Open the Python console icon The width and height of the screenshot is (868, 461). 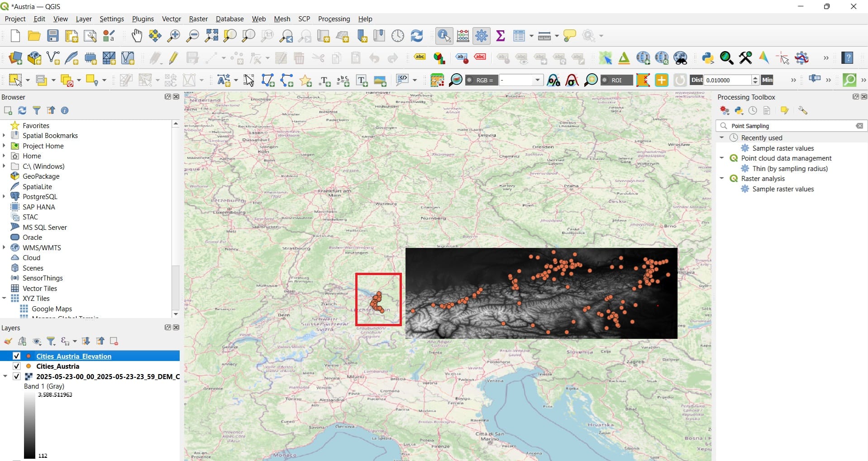[708, 58]
